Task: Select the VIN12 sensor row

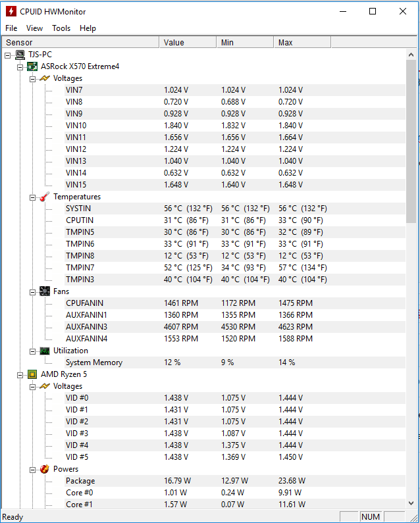Action: pyautogui.click(x=235, y=149)
